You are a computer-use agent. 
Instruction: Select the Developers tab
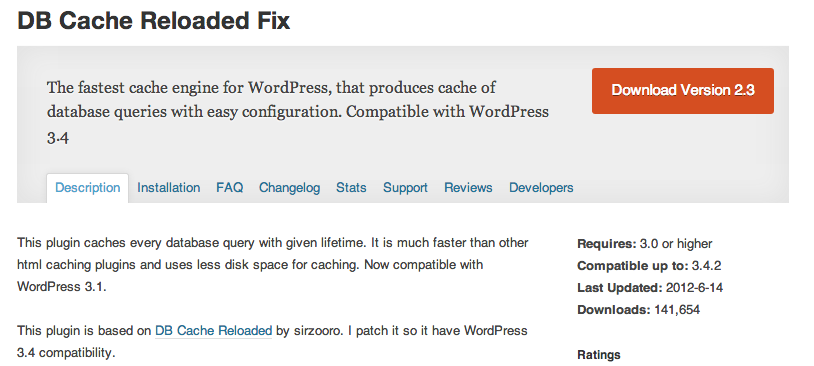tap(541, 188)
